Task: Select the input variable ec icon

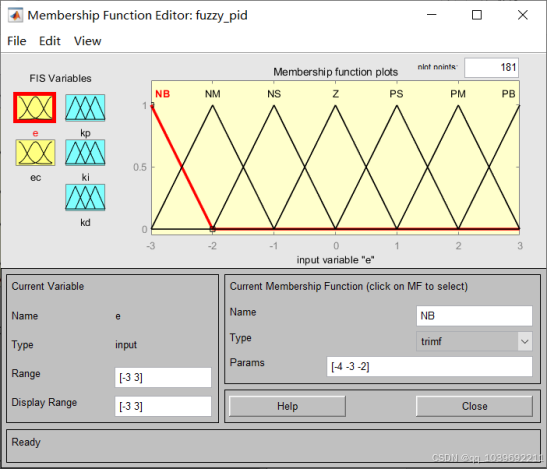Action: point(35,153)
